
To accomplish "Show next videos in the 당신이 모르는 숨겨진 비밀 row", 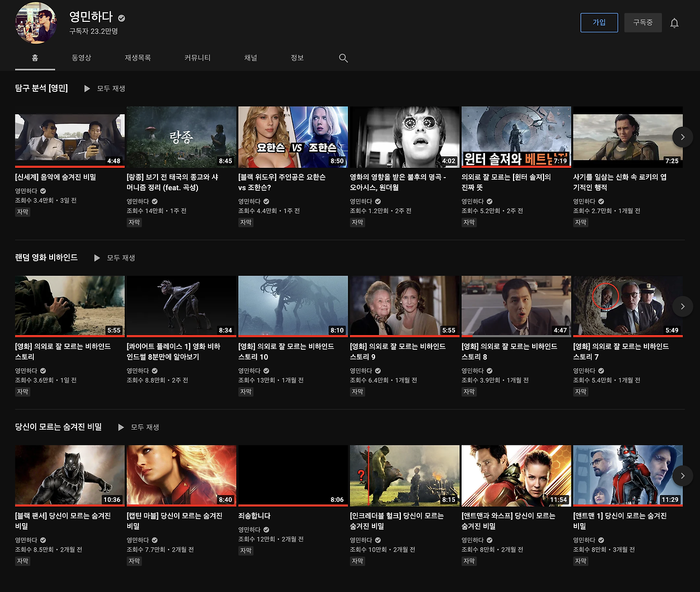I will pos(682,476).
